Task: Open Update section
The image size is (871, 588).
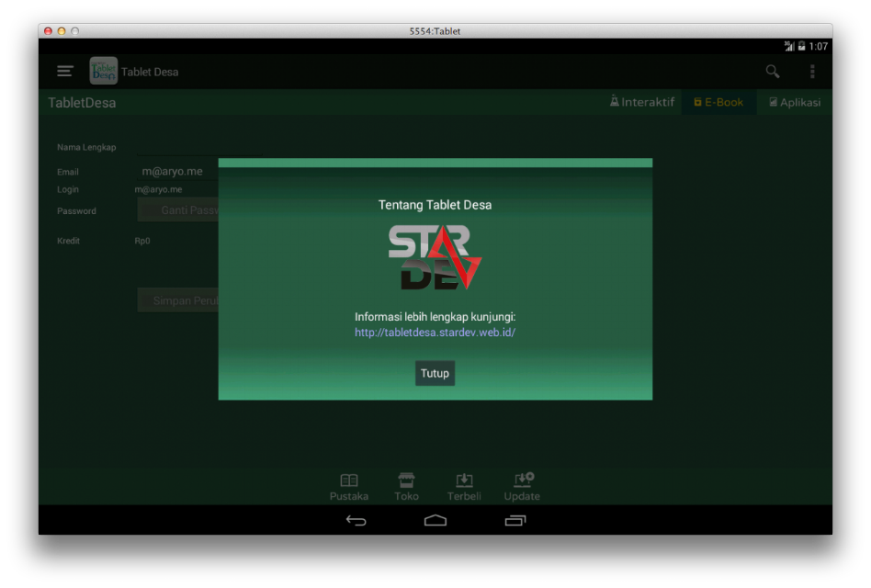Action: tap(522, 488)
